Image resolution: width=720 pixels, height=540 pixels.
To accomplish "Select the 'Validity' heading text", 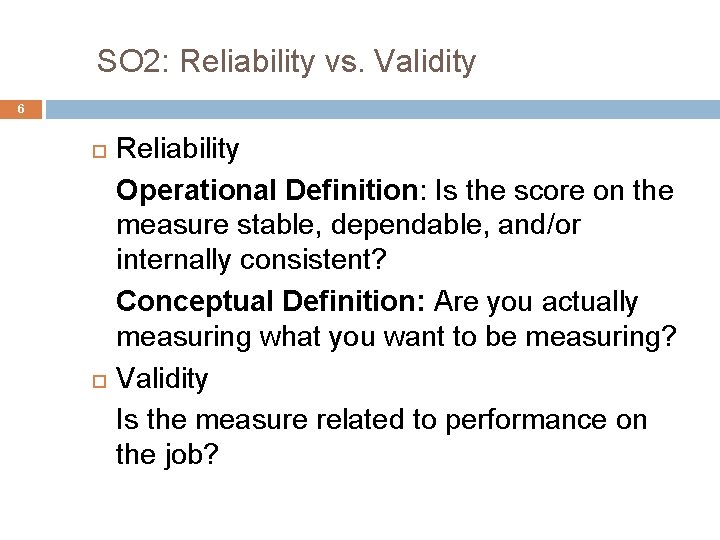I will point(162,379).
